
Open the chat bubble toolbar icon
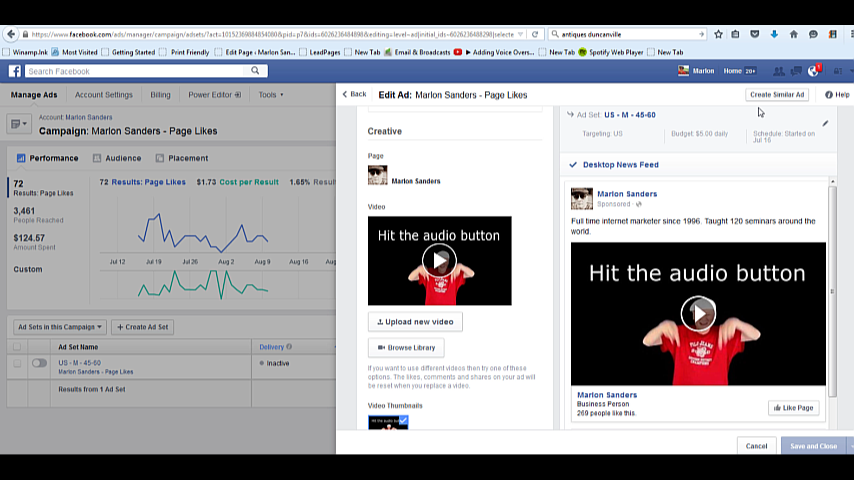point(813,34)
